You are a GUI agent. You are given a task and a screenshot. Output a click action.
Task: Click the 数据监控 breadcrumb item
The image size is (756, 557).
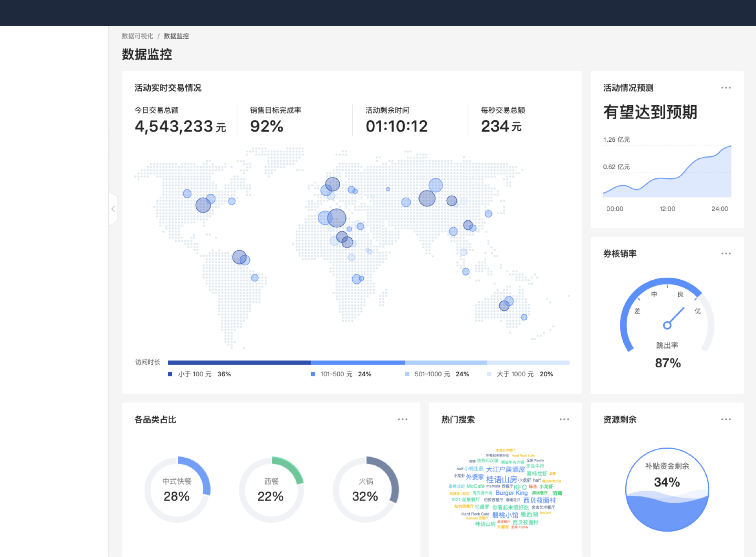176,36
